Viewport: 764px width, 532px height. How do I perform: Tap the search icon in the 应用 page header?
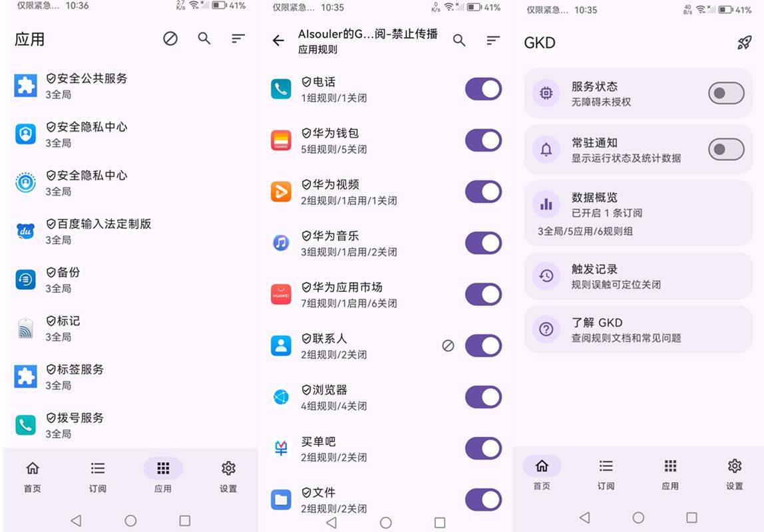[204, 39]
